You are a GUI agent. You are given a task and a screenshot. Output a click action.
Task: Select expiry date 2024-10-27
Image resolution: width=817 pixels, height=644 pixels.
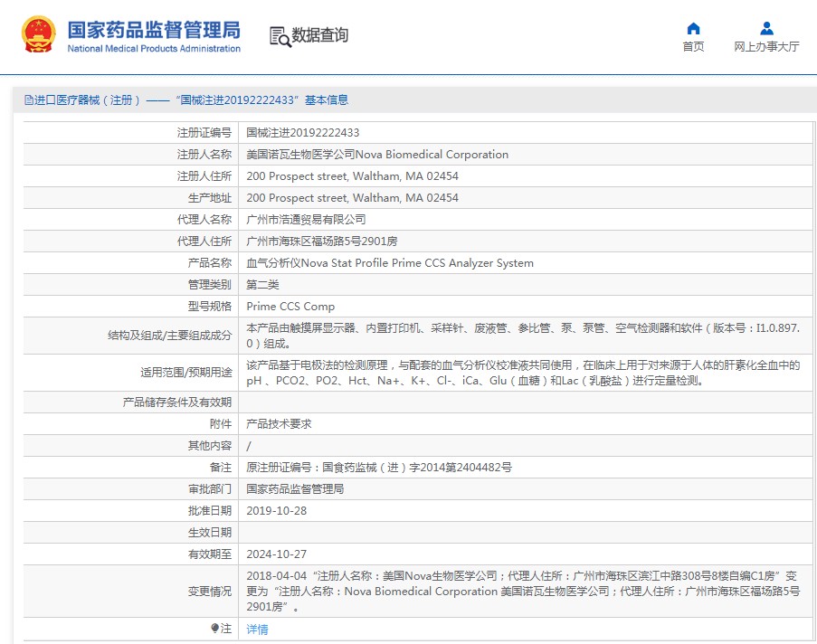[x=277, y=554]
